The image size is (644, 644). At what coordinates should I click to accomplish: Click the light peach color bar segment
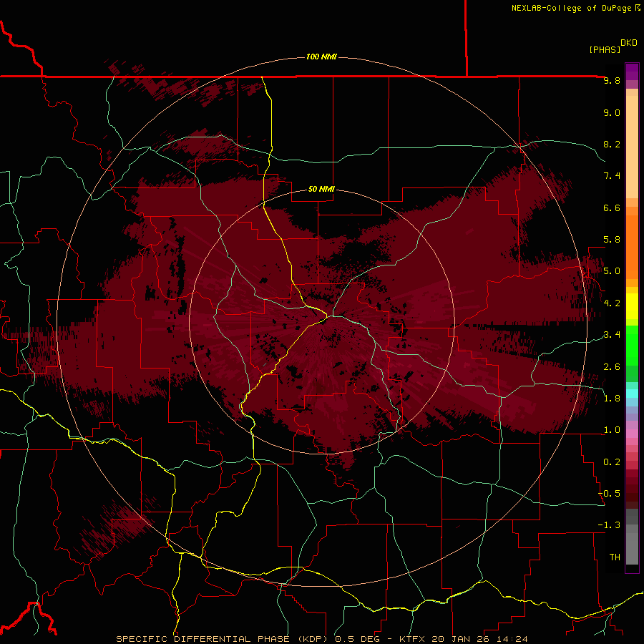tap(632, 147)
